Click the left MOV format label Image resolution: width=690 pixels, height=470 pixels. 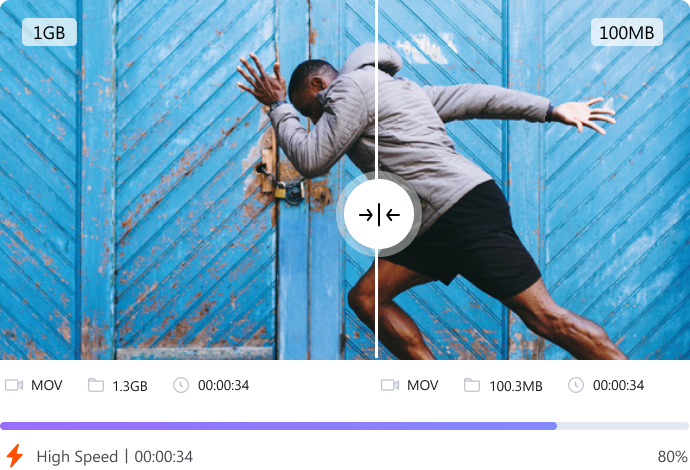pos(47,386)
